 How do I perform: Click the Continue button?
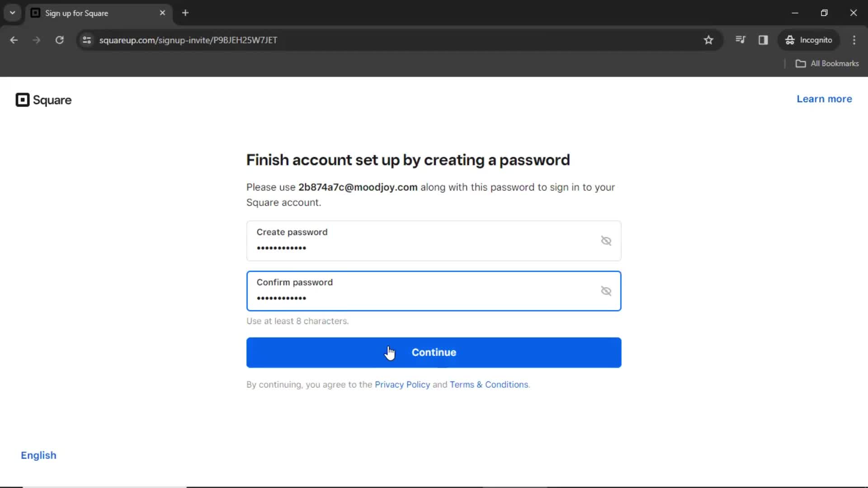(x=434, y=352)
